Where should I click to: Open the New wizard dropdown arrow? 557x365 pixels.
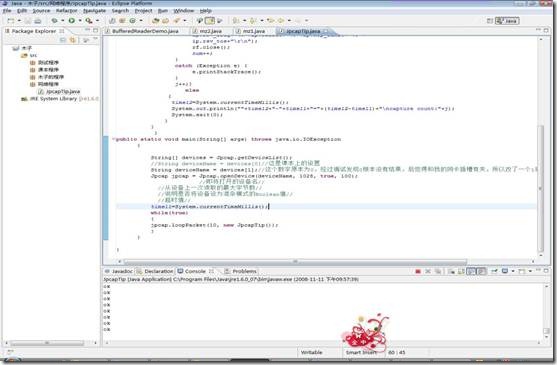(19, 21)
